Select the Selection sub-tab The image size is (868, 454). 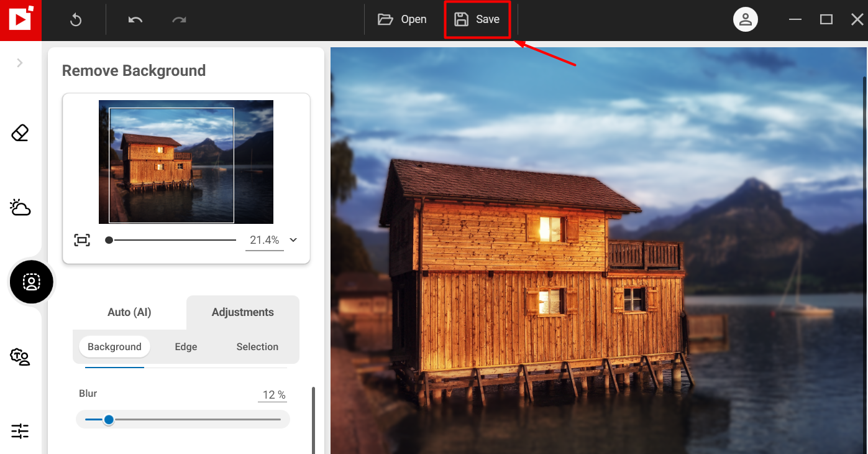click(x=257, y=347)
